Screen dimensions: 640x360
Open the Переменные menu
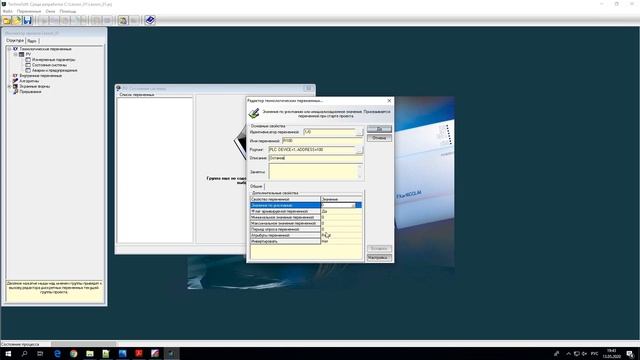[x=29, y=11]
